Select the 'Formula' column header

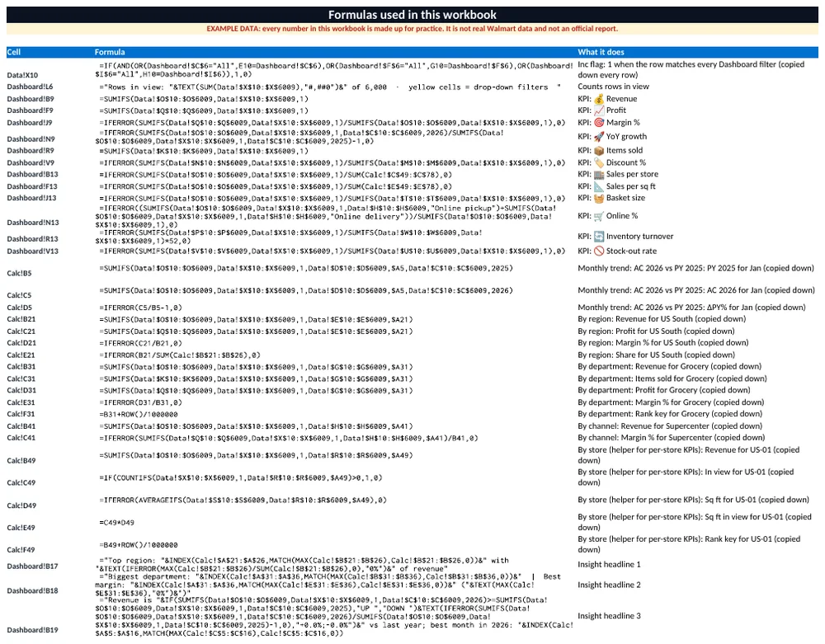tap(110, 52)
